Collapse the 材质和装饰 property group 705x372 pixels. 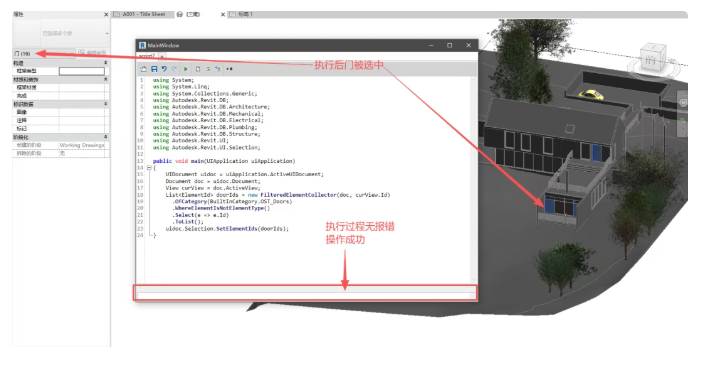tap(106, 79)
